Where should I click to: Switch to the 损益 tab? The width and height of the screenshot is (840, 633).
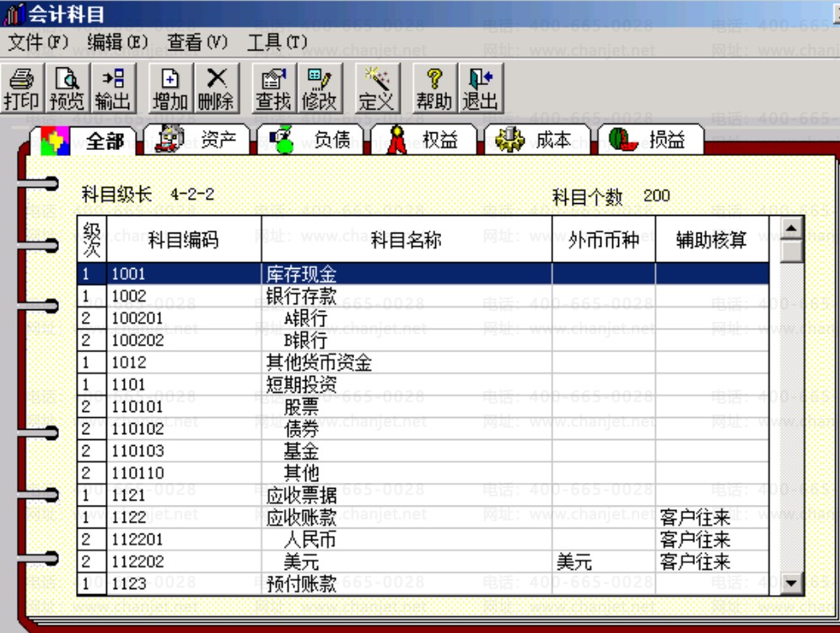pyautogui.click(x=650, y=140)
